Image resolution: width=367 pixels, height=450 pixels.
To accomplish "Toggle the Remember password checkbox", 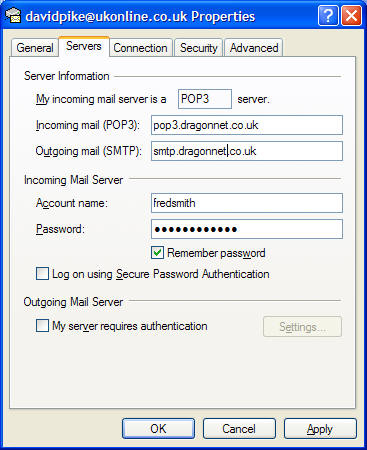I will coord(157,253).
